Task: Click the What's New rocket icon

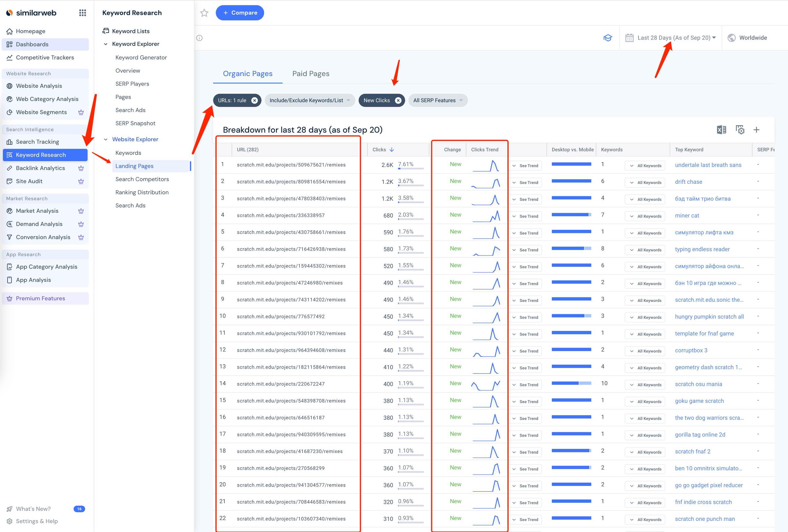Action: pos(10,509)
